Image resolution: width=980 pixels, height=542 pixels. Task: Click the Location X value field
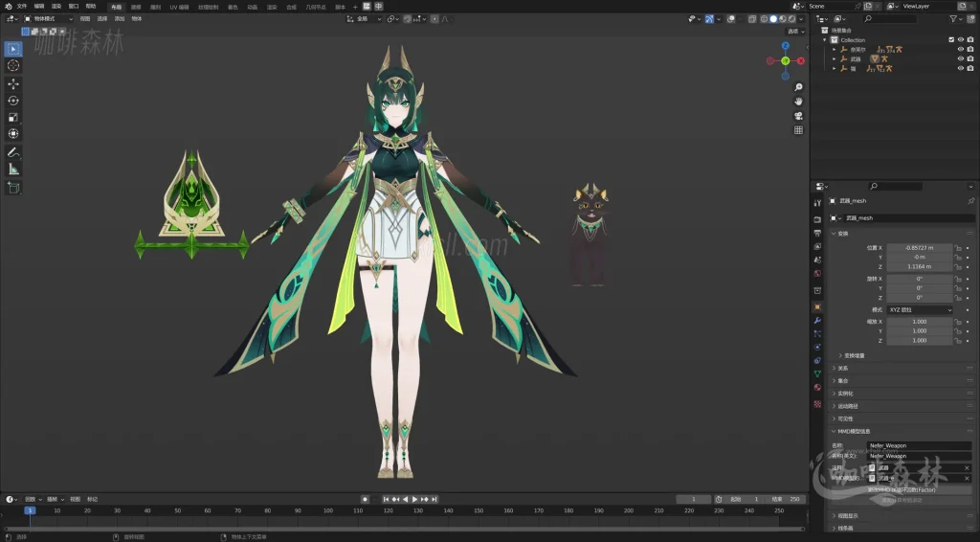[x=920, y=248]
